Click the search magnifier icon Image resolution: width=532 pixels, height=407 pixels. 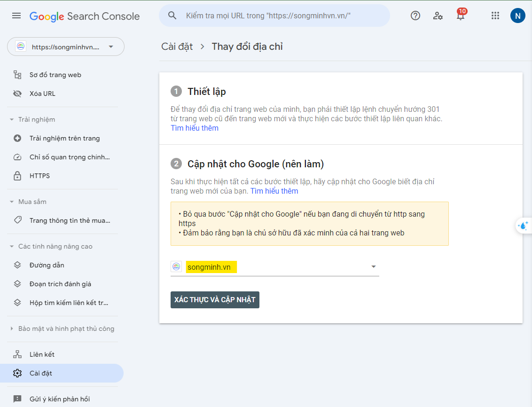tap(172, 15)
